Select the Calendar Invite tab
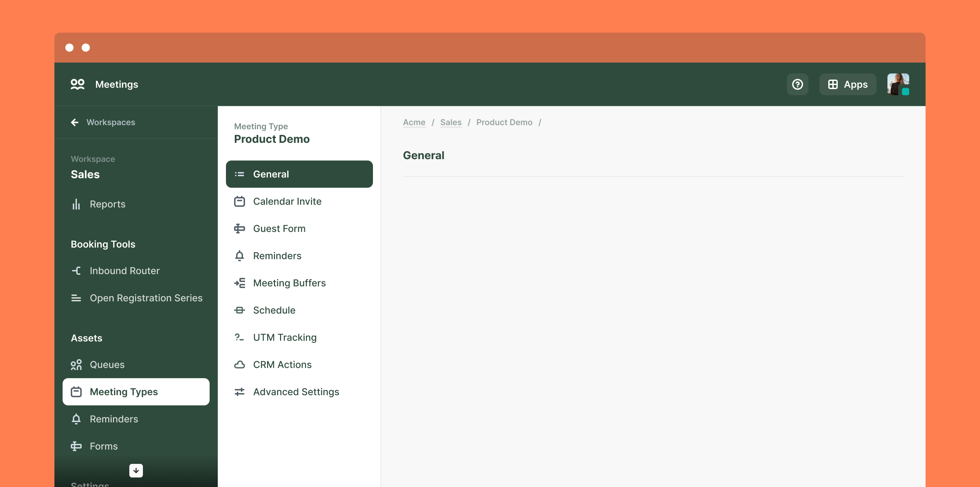 point(287,201)
